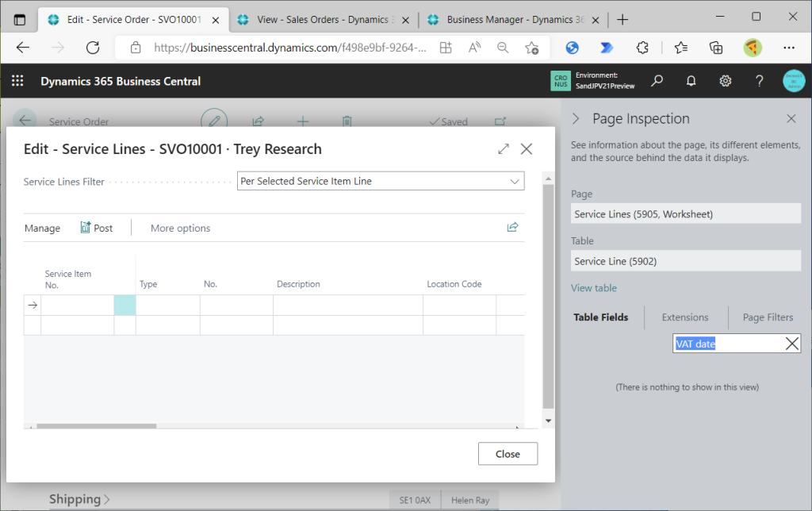Viewport: 812px width, 511px height.
Task: Close the Page Inspection pane
Action: (x=791, y=119)
